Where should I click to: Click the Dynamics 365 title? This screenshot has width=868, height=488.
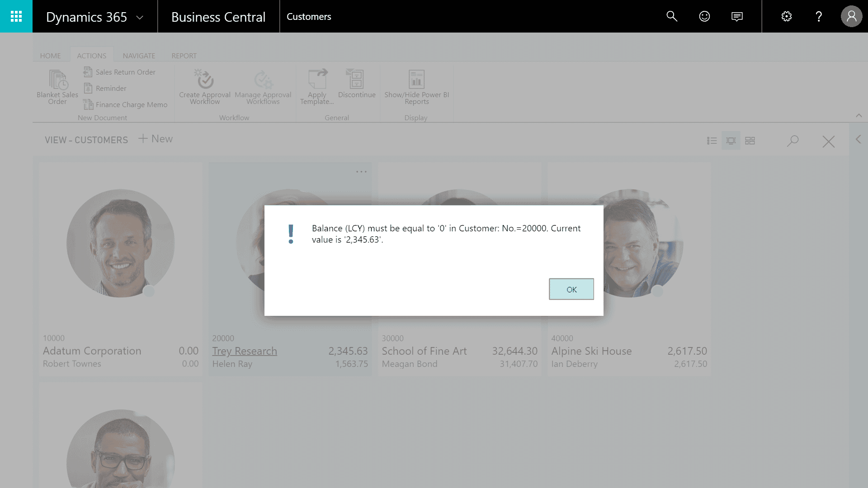(x=86, y=17)
